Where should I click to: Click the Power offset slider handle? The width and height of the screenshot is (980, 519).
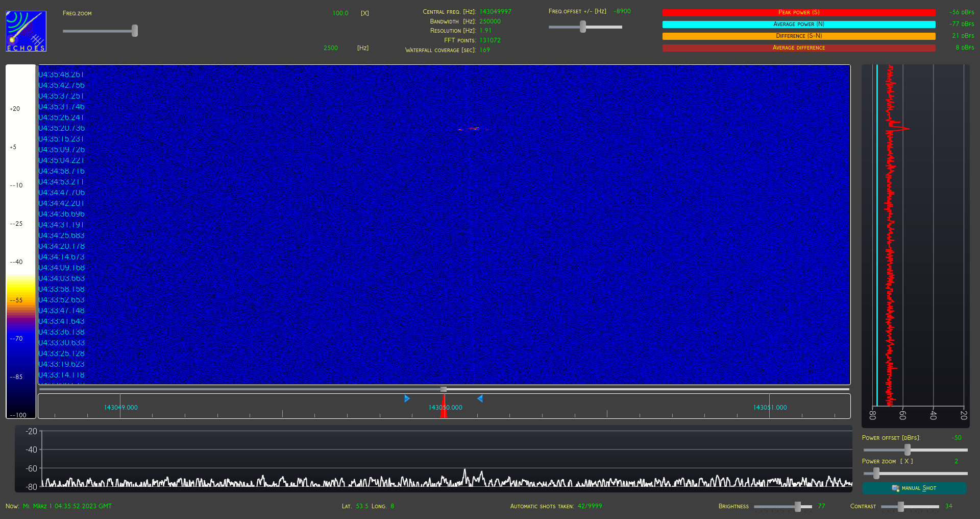(908, 450)
